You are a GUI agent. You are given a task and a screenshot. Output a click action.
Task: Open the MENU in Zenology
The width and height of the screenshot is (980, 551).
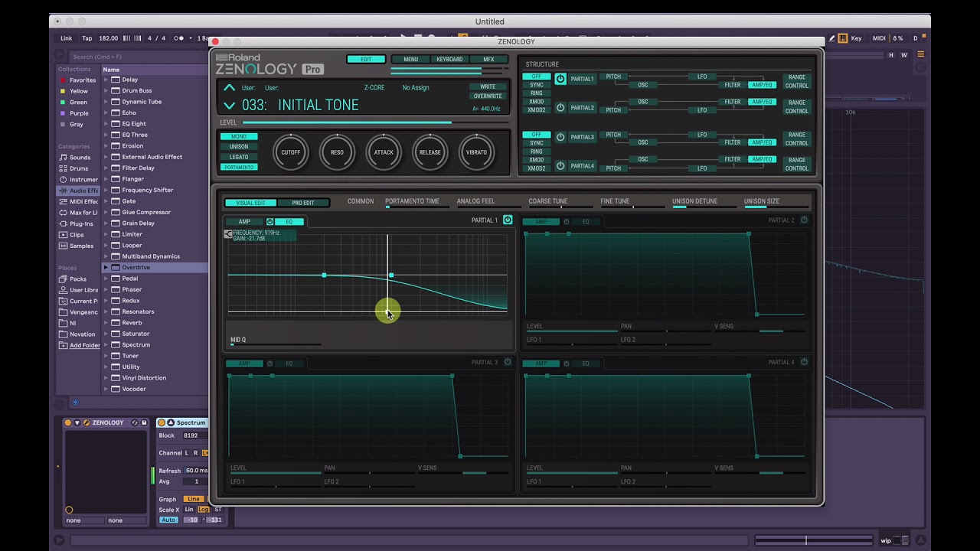pos(411,60)
